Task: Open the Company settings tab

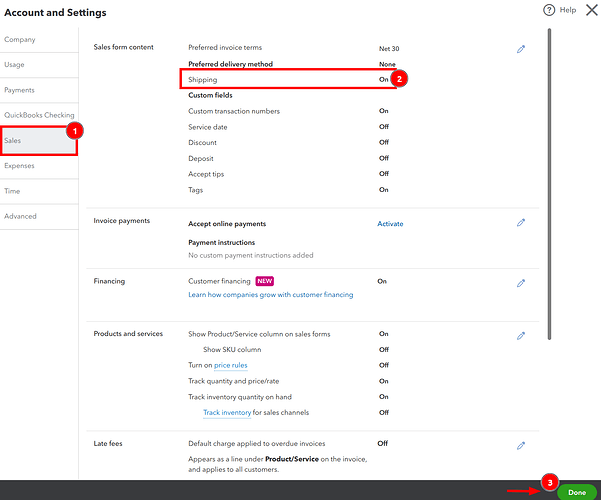Action: [x=20, y=40]
